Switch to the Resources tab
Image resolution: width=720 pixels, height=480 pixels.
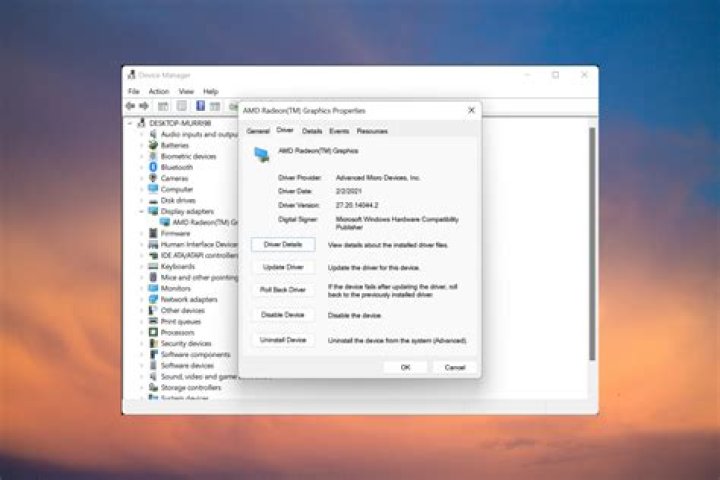click(372, 131)
